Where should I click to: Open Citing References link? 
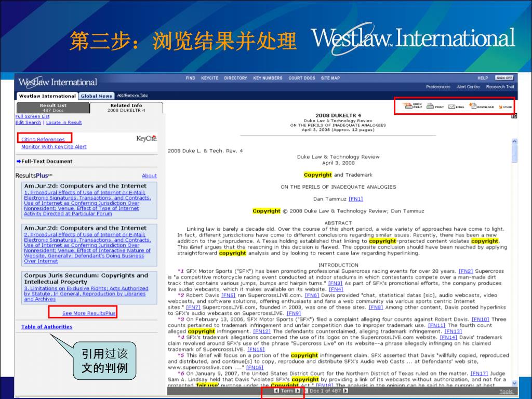[43, 139]
